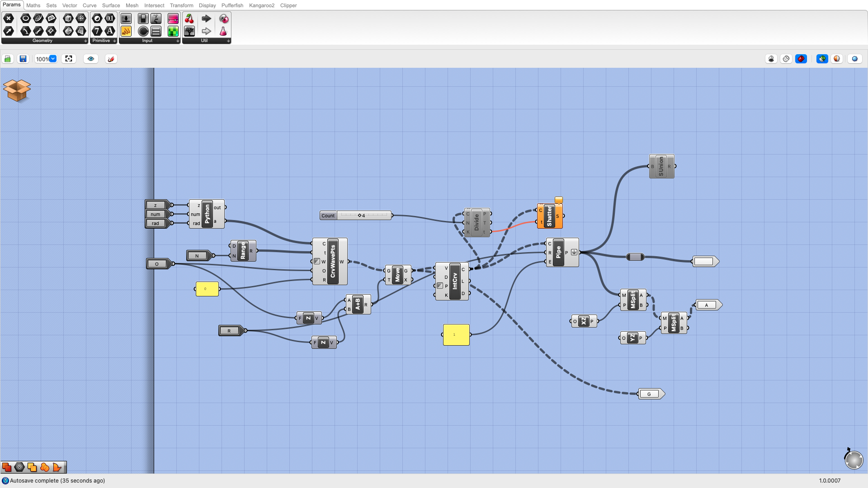Click the pink Gradient icon in Input panel
This screenshot has width=868, height=488.
click(173, 19)
